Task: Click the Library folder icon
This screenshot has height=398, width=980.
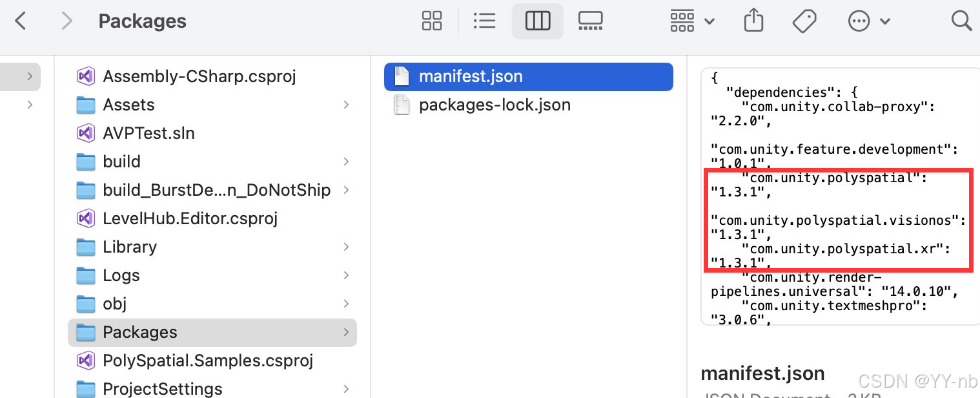Action: click(86, 247)
